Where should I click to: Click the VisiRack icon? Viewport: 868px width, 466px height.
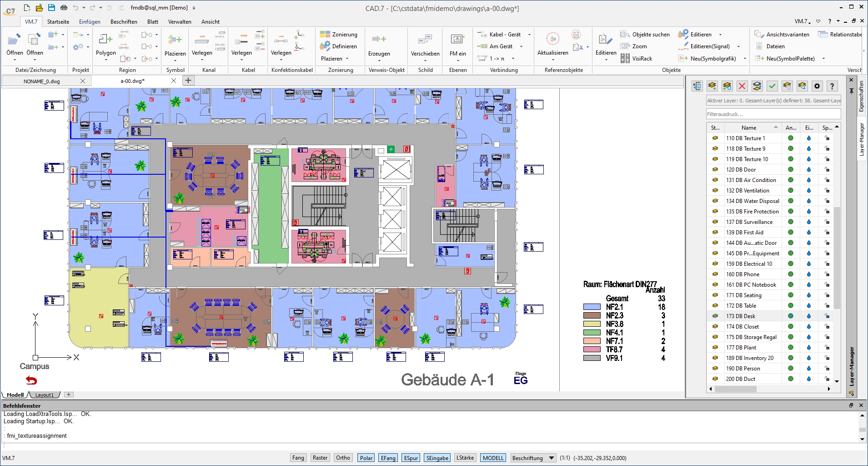[625, 58]
